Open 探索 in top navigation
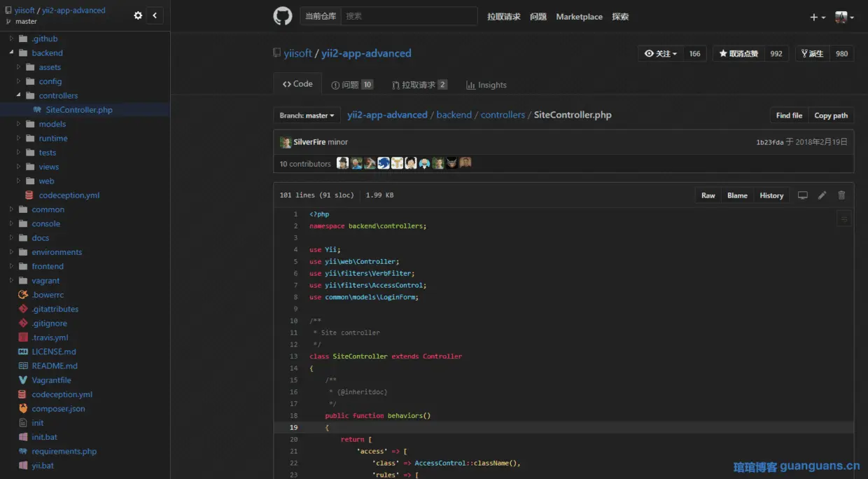This screenshot has width=868, height=479. tap(620, 17)
